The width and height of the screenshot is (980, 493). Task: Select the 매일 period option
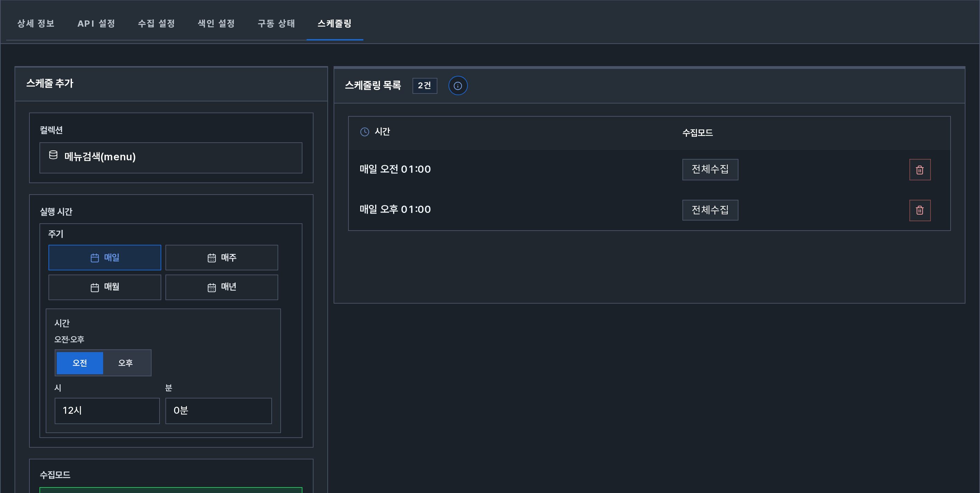pos(105,257)
